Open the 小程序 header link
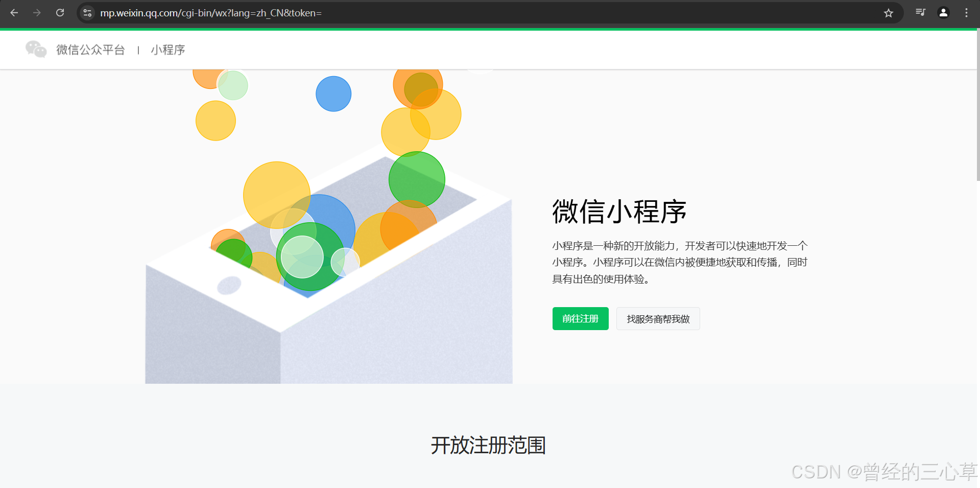980x488 pixels. (168, 50)
